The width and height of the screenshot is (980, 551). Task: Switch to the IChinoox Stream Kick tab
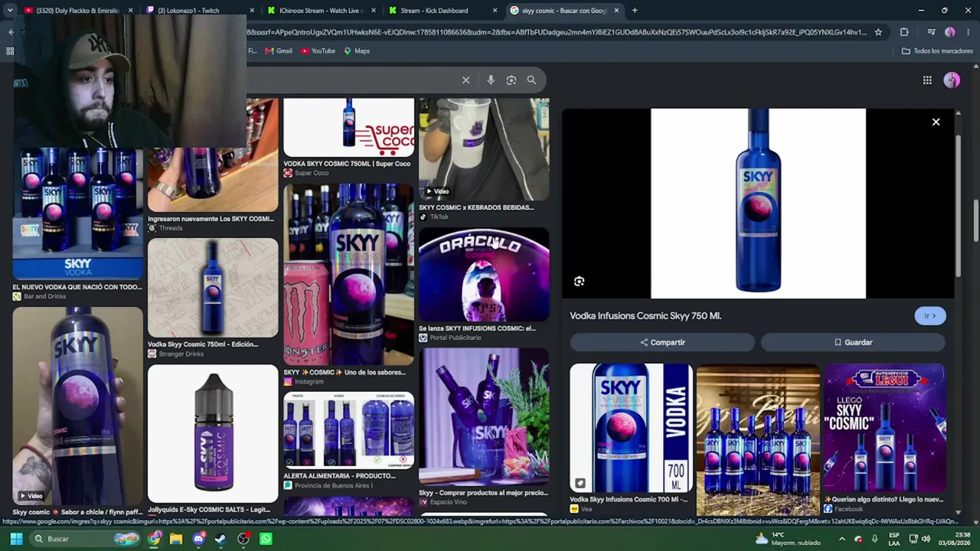pyautogui.click(x=320, y=11)
